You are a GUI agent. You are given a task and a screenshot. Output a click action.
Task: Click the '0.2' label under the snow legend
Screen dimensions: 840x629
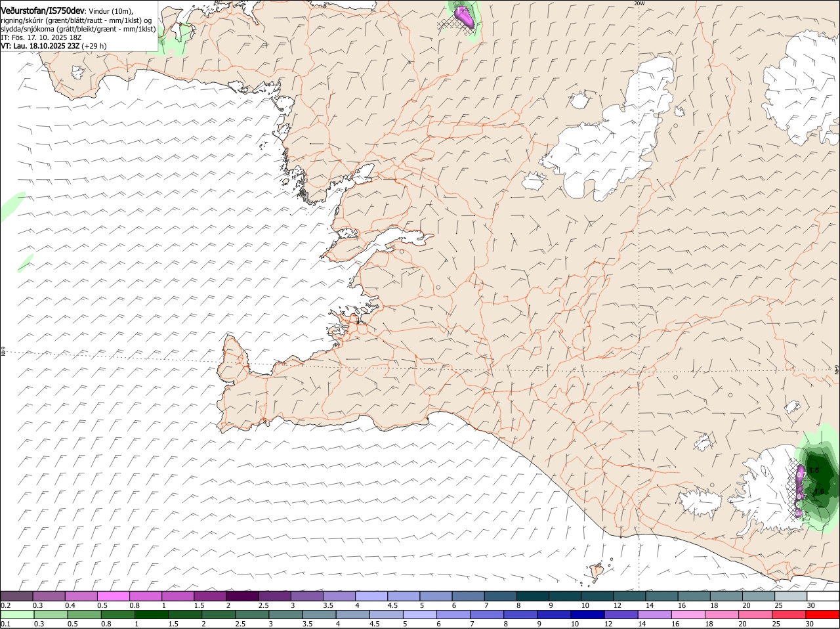coord(5,605)
